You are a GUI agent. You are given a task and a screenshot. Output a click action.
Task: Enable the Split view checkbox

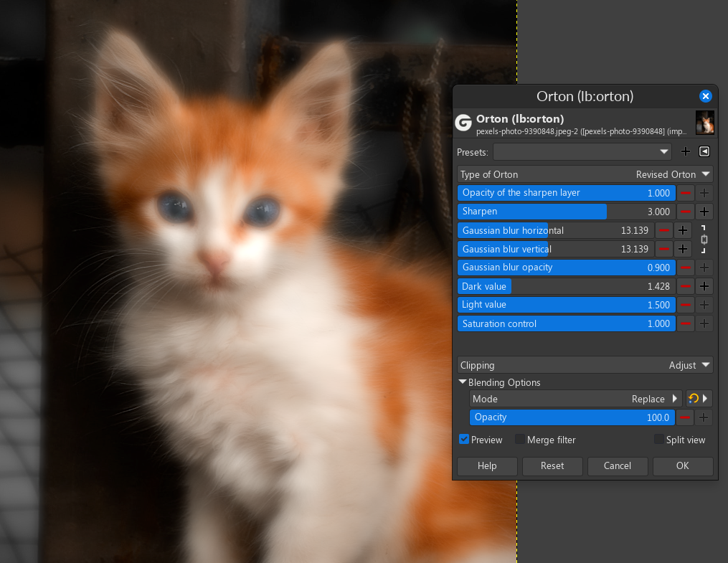(x=659, y=439)
